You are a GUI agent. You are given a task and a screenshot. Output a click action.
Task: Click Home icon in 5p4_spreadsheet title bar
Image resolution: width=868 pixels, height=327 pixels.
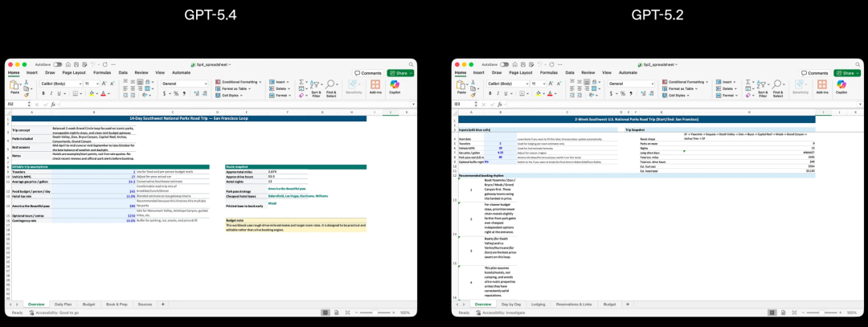click(68, 65)
